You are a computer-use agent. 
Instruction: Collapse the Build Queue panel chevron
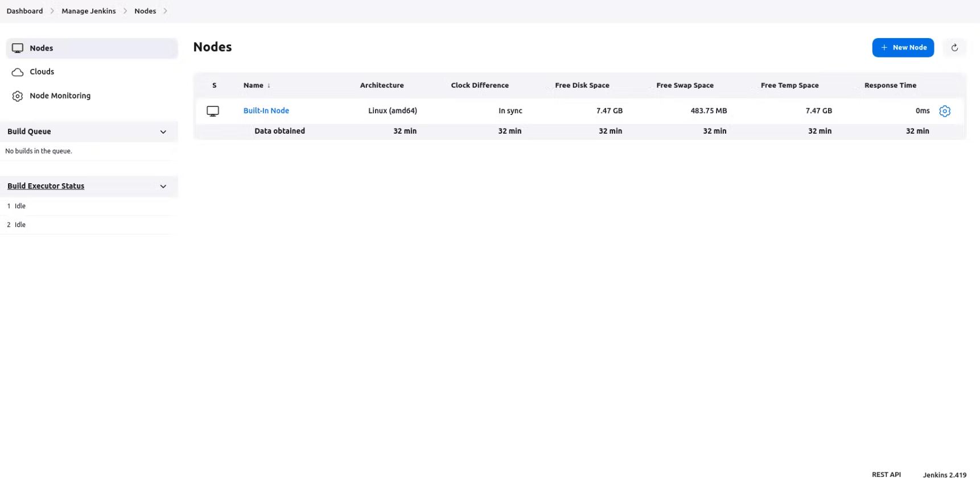tap(163, 132)
